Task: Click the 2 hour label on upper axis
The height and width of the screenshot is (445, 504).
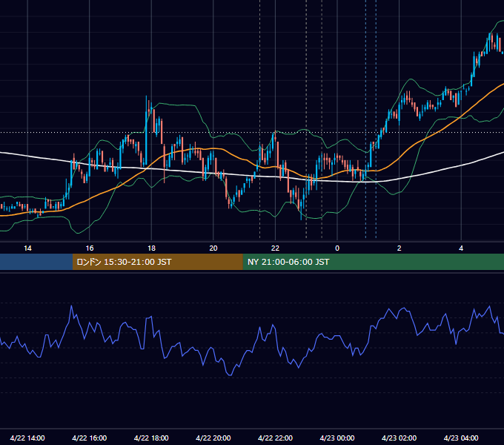Action: [399, 248]
